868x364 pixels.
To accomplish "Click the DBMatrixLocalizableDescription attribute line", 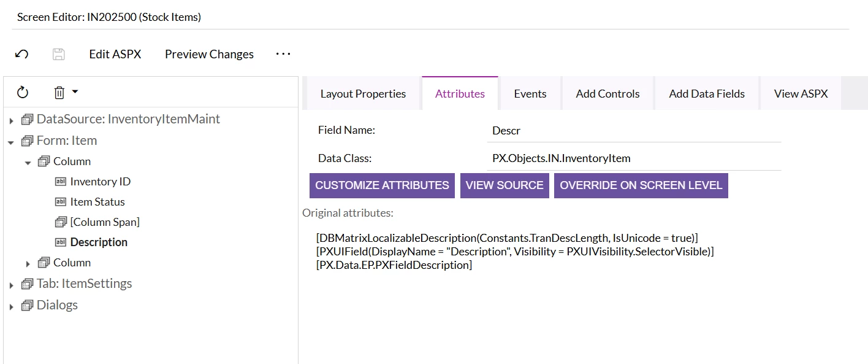I will click(507, 238).
